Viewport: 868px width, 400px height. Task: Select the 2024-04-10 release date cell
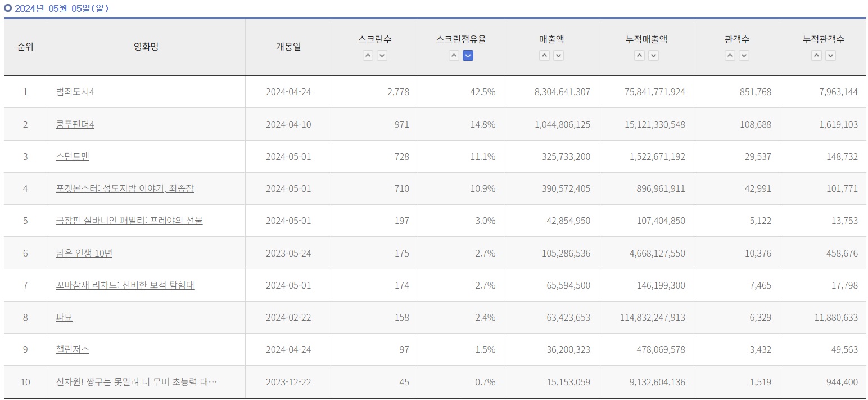pos(288,124)
